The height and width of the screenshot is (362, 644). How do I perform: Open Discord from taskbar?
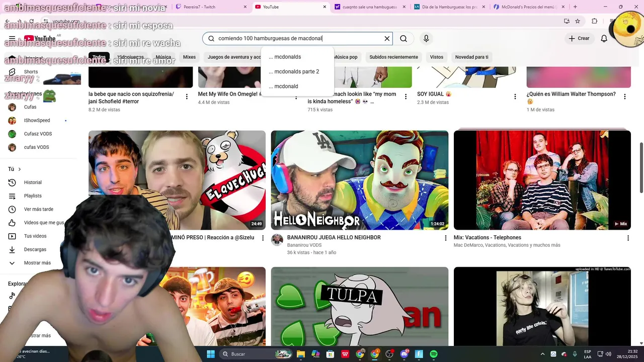click(404, 354)
